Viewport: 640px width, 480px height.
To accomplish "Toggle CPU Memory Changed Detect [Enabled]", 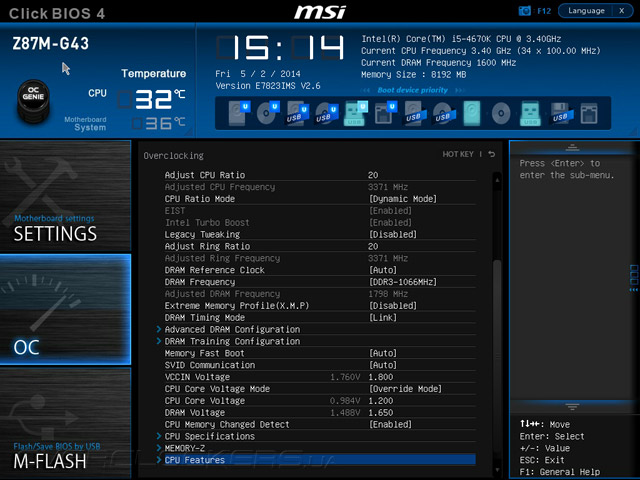I will point(390,424).
